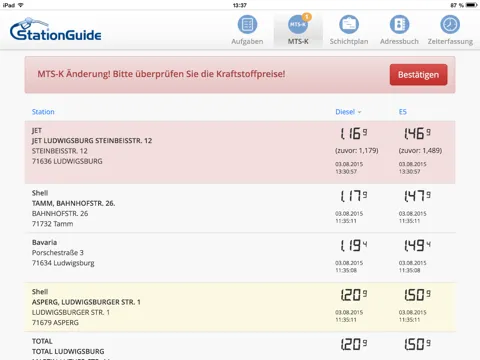Select TOTAL LUDWIGSBURG row
Screen dimensions: 480x360
[x=240, y=346]
